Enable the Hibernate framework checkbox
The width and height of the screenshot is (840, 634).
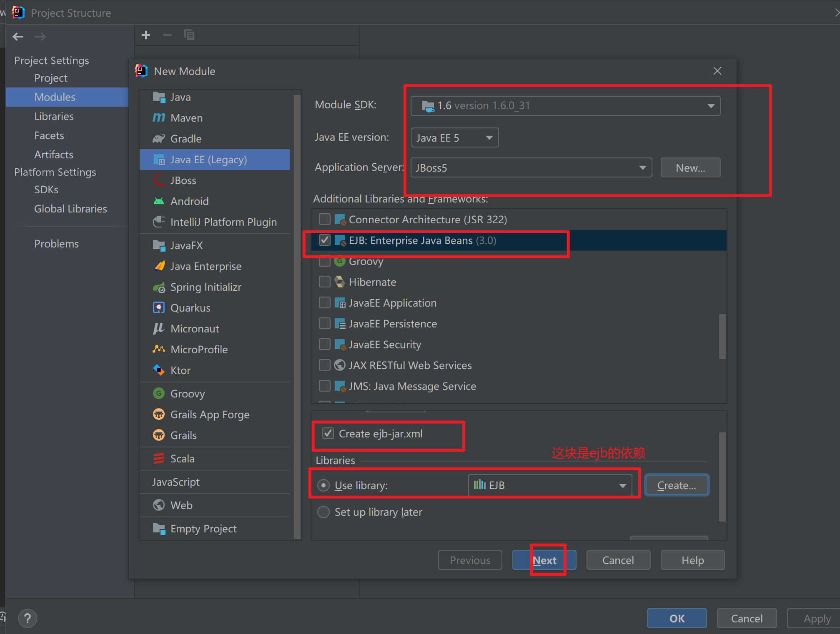click(324, 282)
